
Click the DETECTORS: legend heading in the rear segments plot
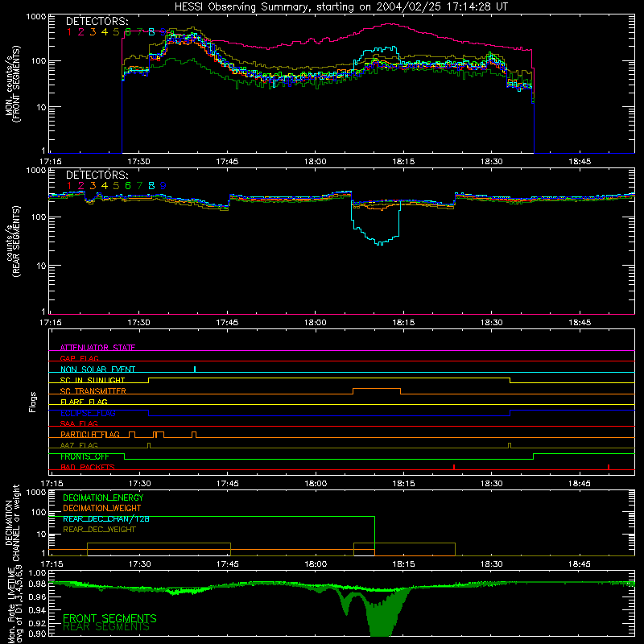click(x=97, y=175)
